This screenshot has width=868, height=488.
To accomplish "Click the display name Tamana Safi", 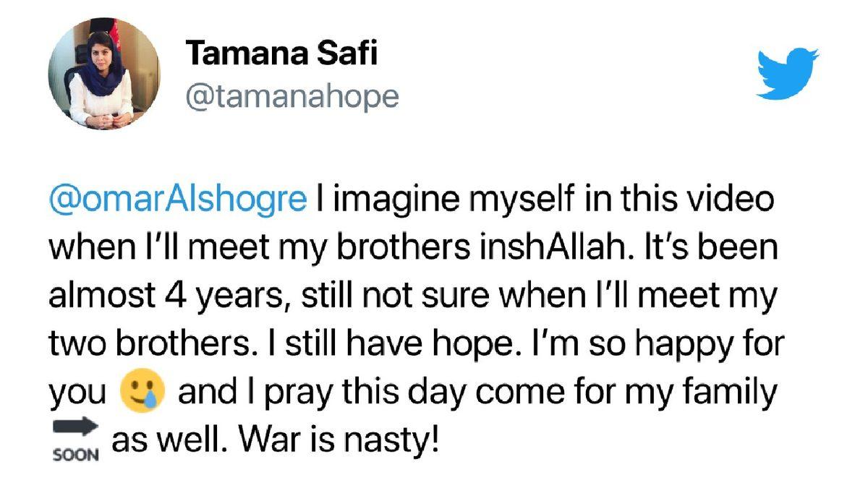I will 281,54.
